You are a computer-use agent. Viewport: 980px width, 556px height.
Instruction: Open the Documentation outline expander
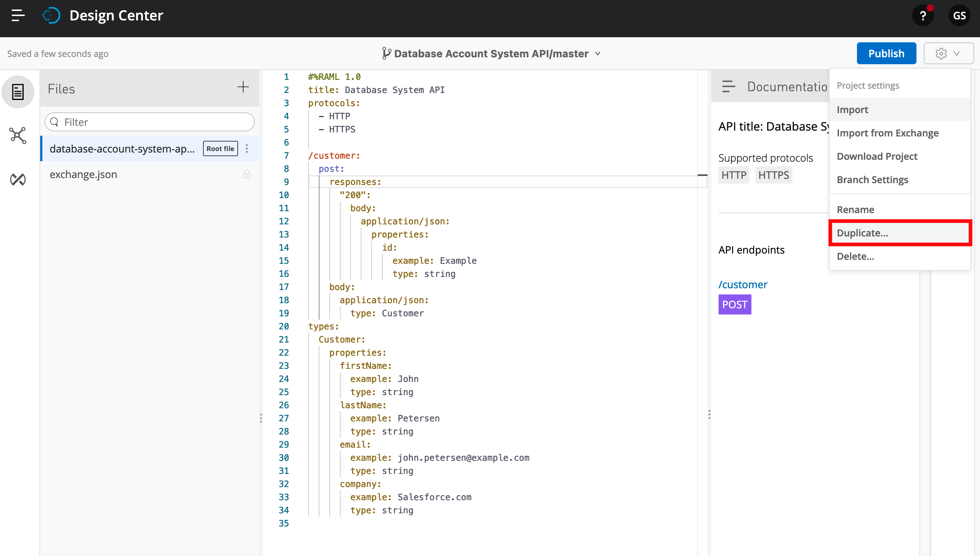point(728,86)
